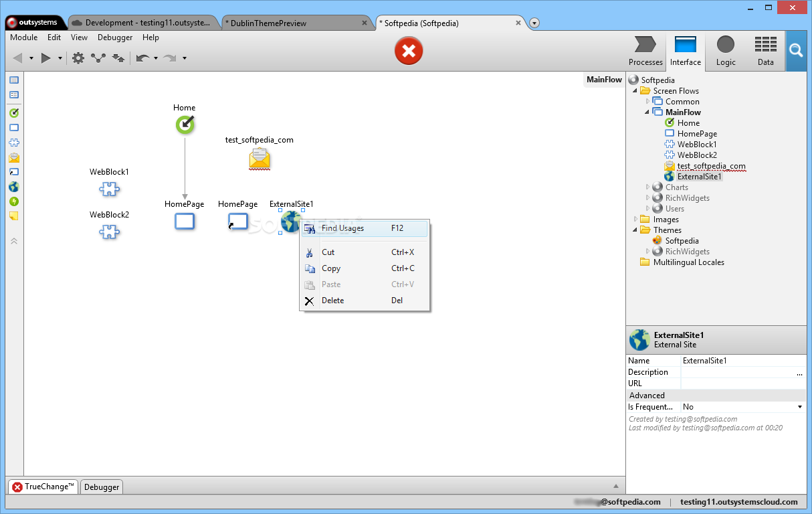This screenshot has height=514, width=812.
Task: Select the green lightning tool in toolbox
Action: (x=14, y=201)
